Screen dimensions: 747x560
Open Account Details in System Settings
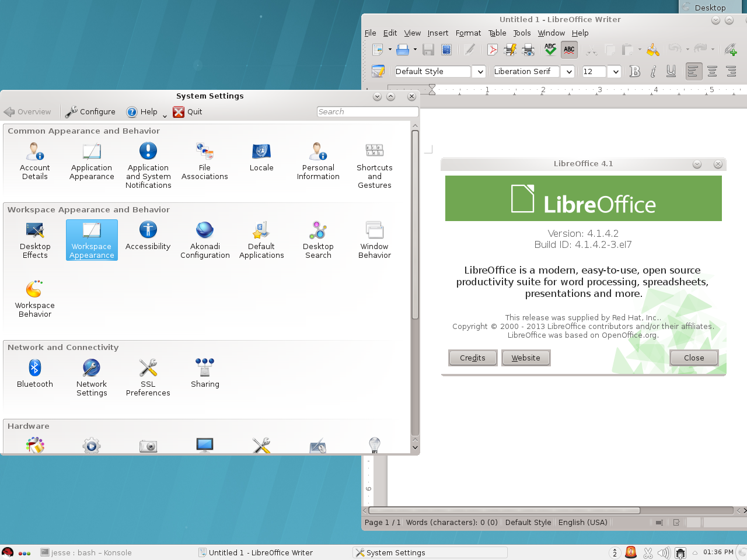click(35, 162)
